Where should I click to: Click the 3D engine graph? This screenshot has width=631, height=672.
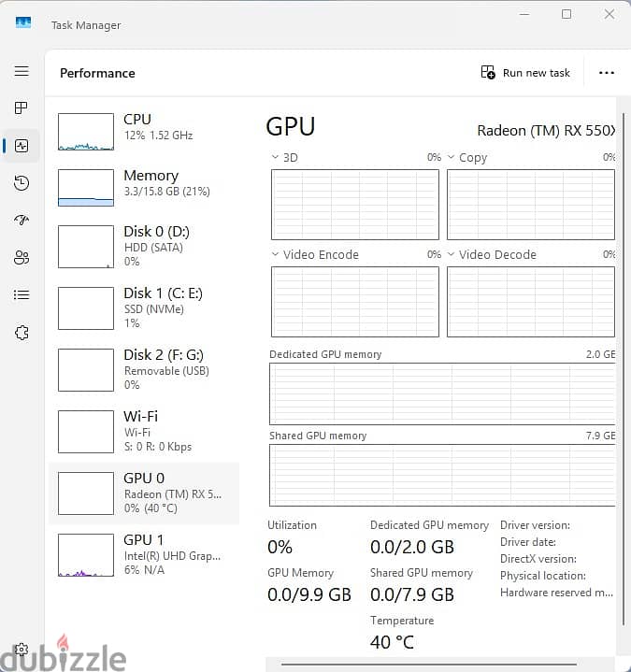tap(355, 205)
